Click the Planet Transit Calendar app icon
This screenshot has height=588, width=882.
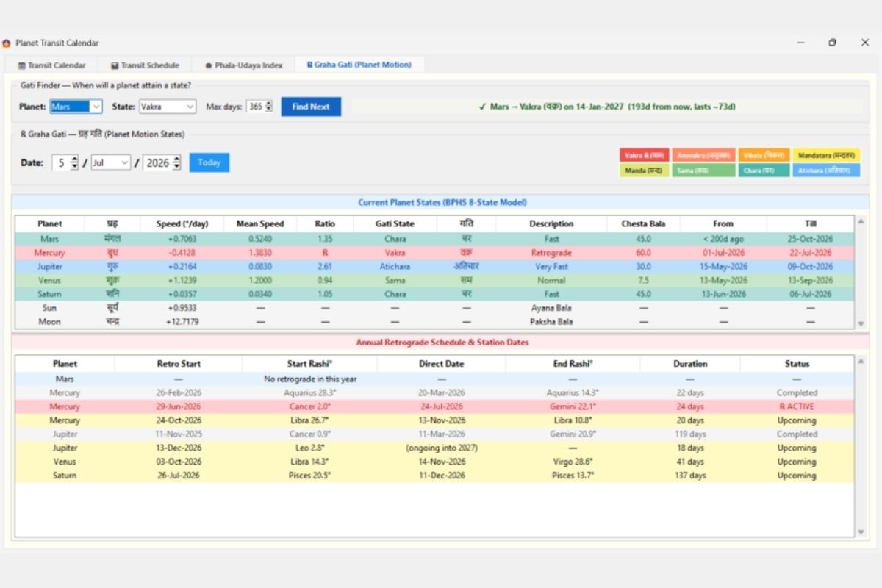[x=7, y=43]
